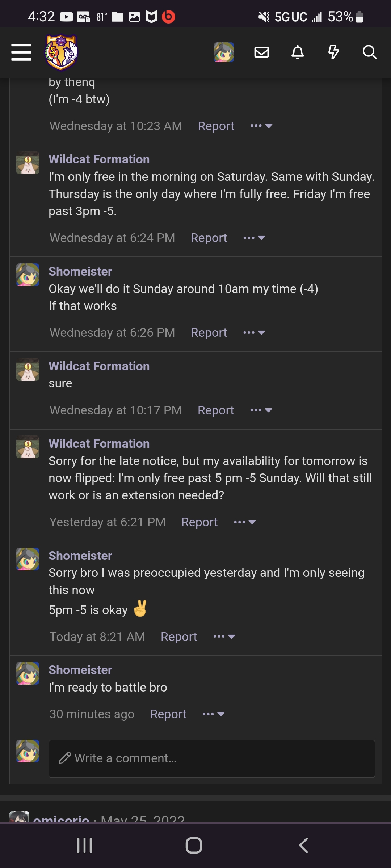Open the What's New lightning icon
Image resolution: width=391 pixels, height=868 pixels.
pos(333,52)
